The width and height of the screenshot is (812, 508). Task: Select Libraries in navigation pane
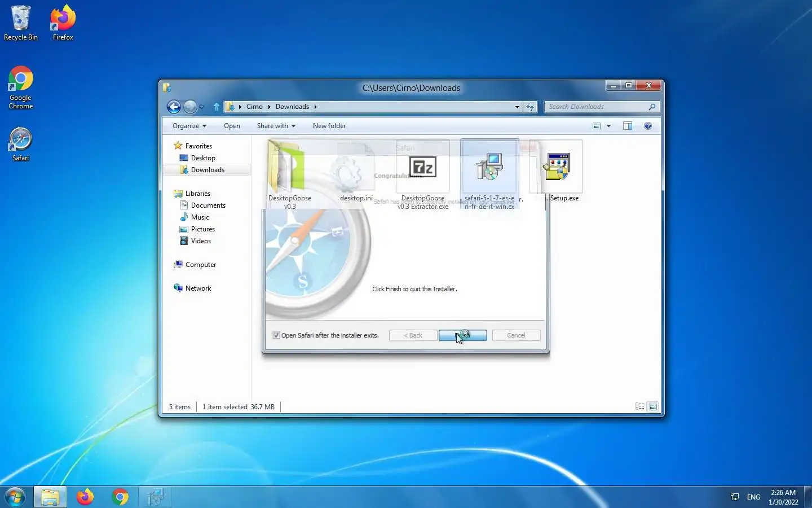point(192,194)
